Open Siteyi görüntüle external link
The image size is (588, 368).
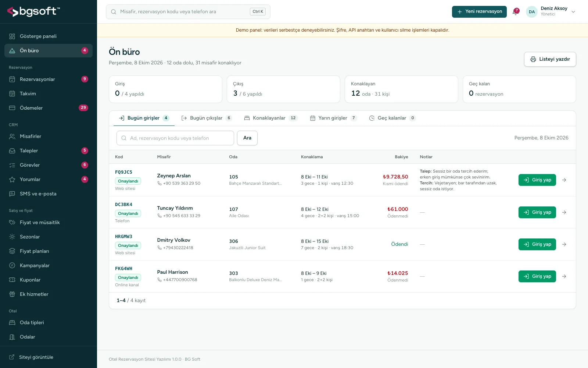point(49,357)
